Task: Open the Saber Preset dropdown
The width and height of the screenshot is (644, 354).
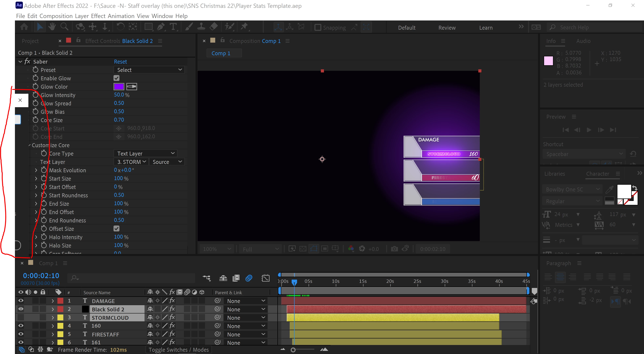Action: pyautogui.click(x=149, y=70)
